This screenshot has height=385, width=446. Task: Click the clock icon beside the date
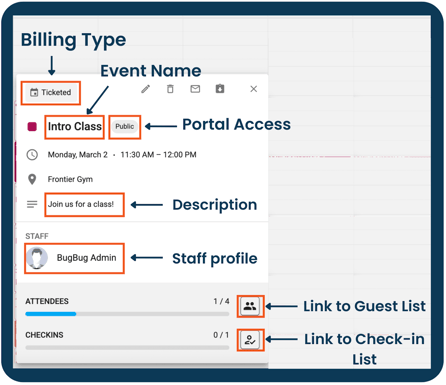(32, 155)
